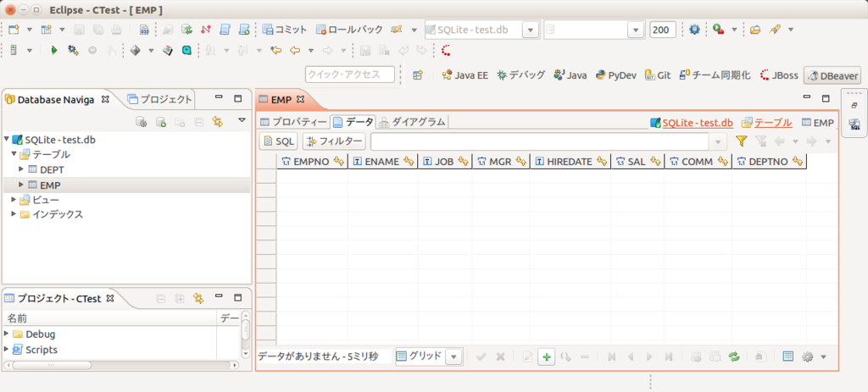
Task: Switch to the Java perspective
Action: pyautogui.click(x=570, y=75)
